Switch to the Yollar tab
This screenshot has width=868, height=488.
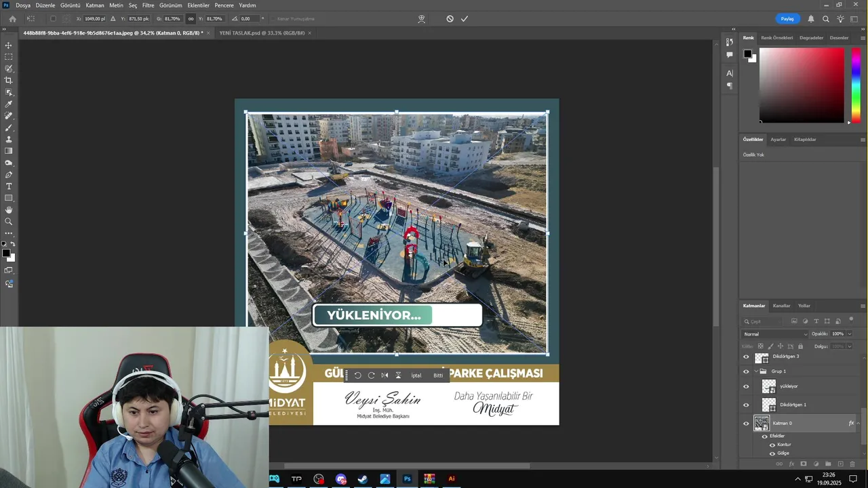(x=804, y=306)
